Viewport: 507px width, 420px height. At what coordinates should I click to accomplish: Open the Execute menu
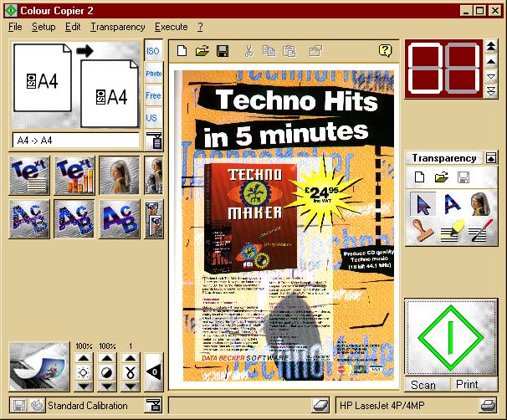[x=171, y=27]
